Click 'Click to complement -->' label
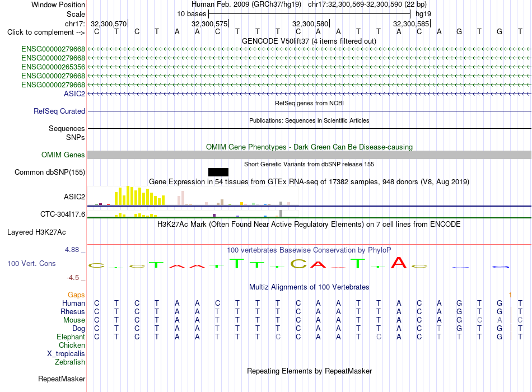This screenshot has height=392, width=532. [46, 32]
